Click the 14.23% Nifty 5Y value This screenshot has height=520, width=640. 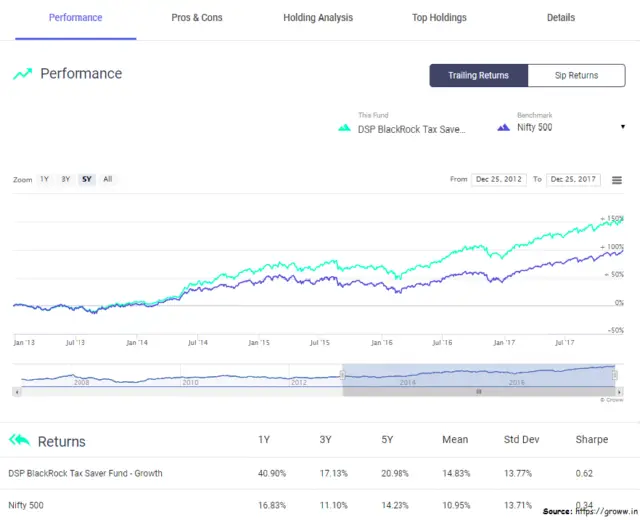pyautogui.click(x=395, y=505)
